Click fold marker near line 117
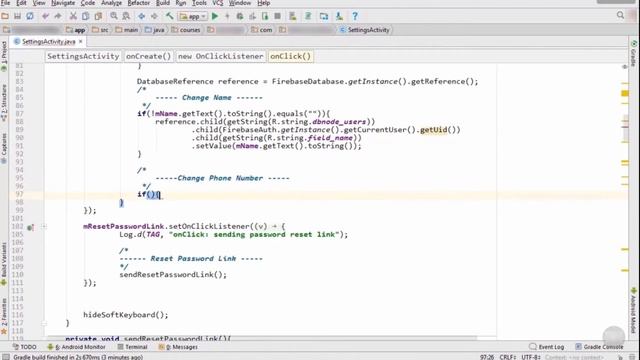Screen dimensions: 640x360 tap(44, 323)
